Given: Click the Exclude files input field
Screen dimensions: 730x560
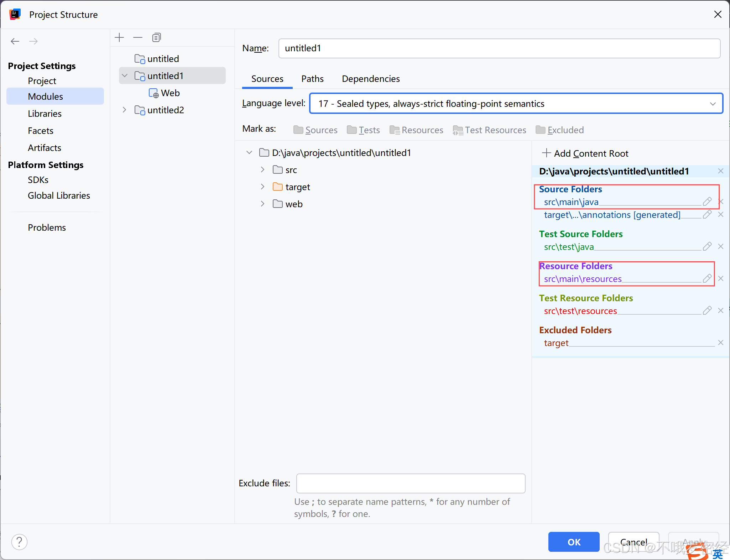Looking at the screenshot, I should (x=411, y=483).
